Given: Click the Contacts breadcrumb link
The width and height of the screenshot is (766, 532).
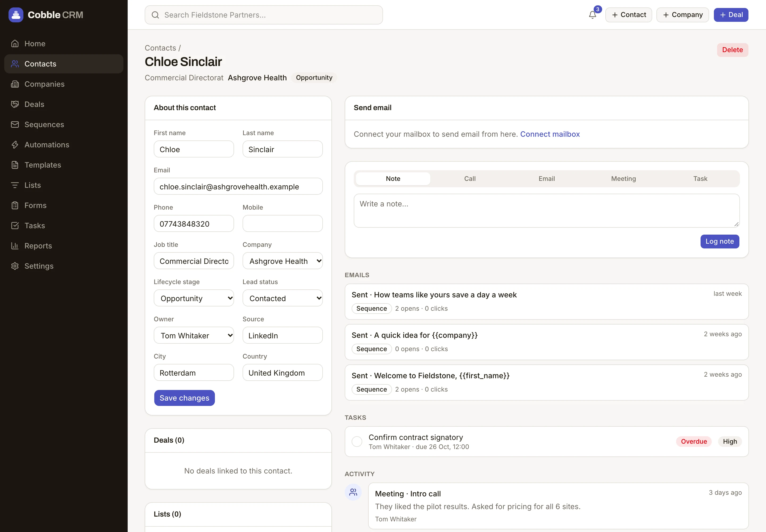Looking at the screenshot, I should (160, 48).
